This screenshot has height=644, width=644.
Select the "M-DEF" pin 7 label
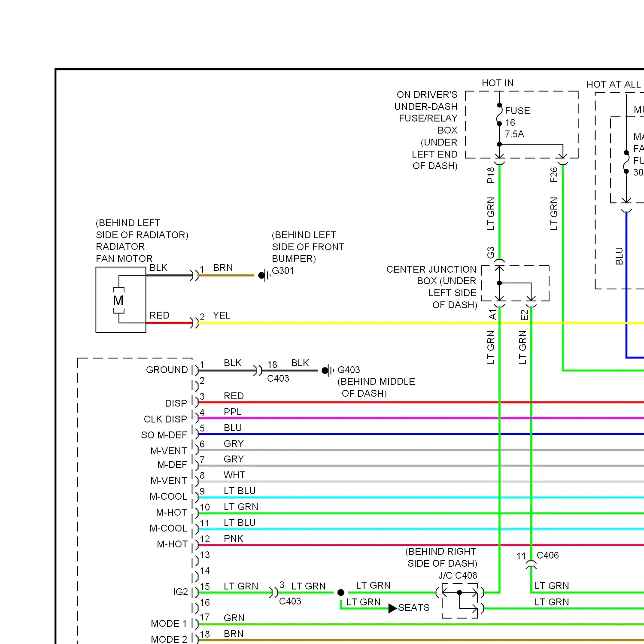click(172, 465)
